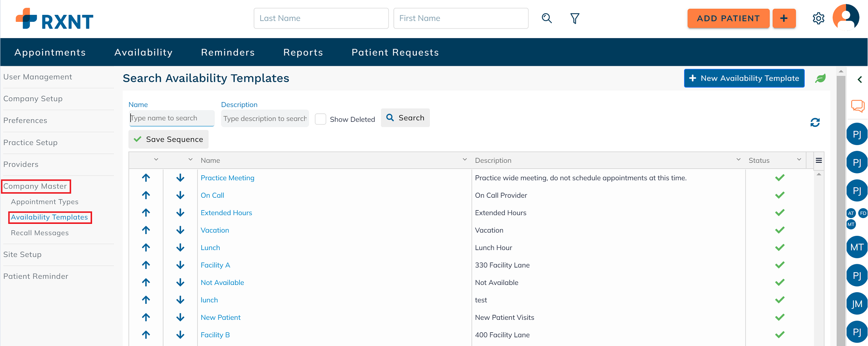Move Practice Meeting up with arrow
This screenshot has height=346, width=868.
point(146,178)
